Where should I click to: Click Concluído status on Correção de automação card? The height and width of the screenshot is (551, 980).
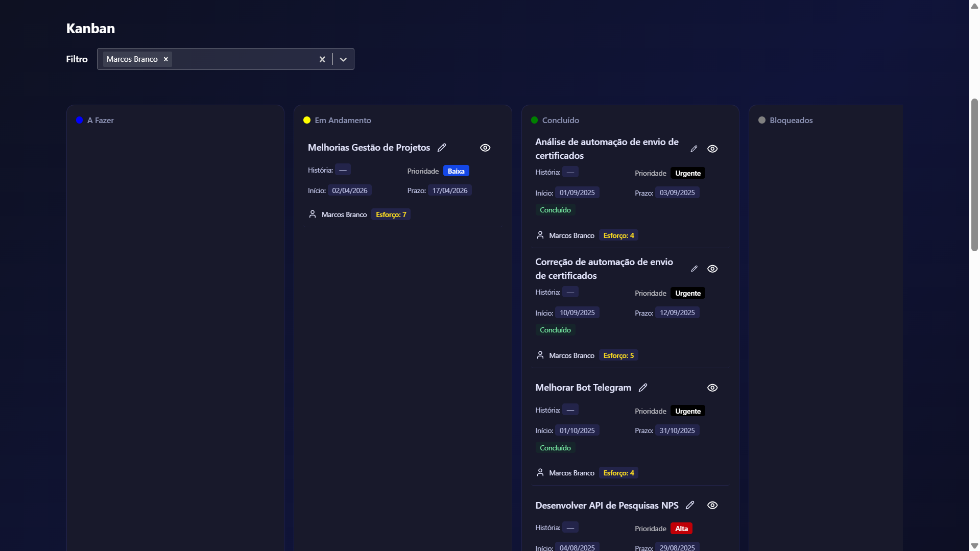555,330
